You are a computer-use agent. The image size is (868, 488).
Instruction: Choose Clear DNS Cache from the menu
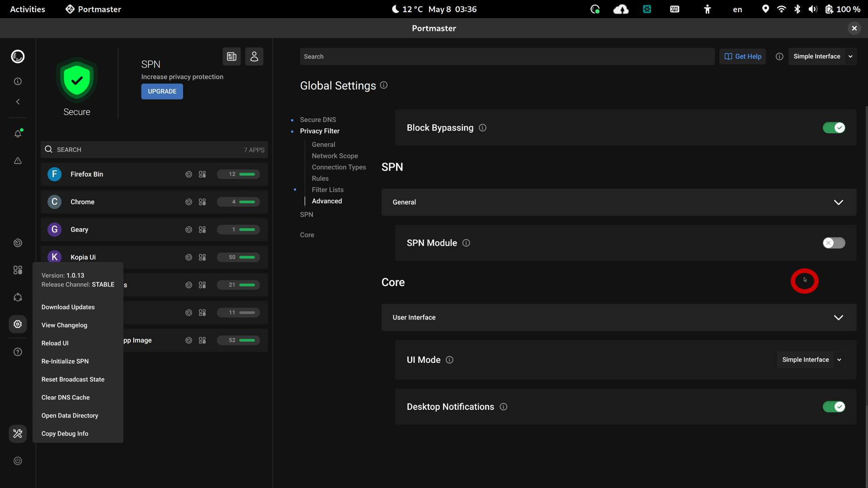click(x=66, y=397)
